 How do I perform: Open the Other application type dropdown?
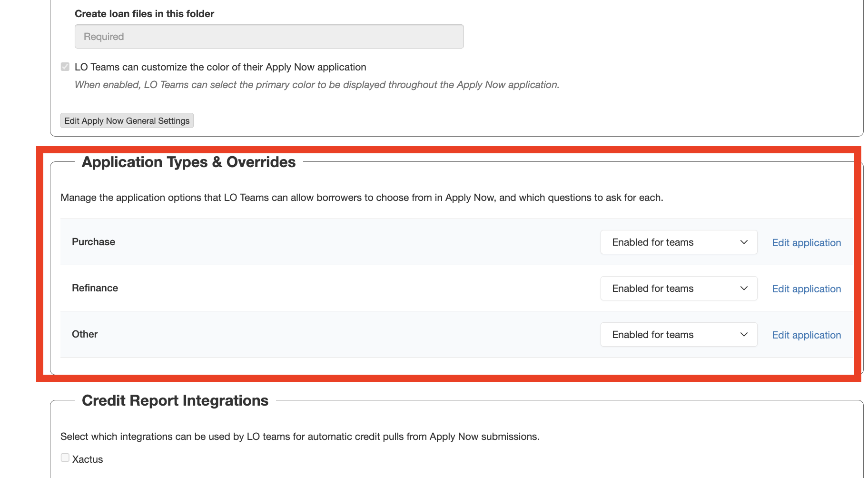tap(679, 335)
